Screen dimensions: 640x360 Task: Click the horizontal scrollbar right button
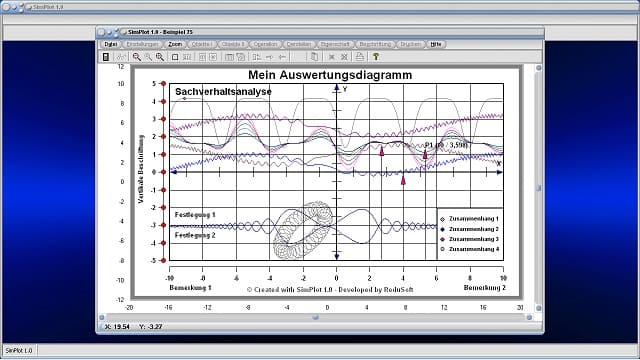click(529, 317)
